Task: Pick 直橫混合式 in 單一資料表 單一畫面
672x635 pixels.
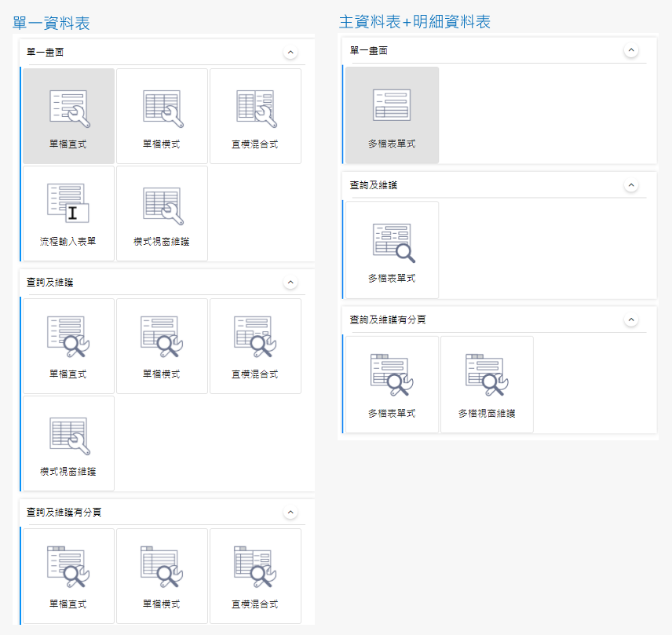Action: point(255,115)
